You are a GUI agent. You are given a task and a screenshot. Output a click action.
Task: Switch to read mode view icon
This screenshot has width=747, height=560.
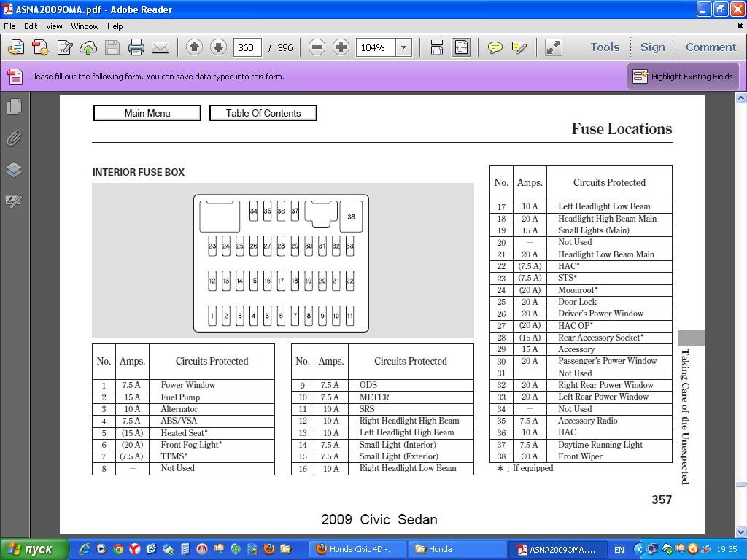click(x=553, y=47)
